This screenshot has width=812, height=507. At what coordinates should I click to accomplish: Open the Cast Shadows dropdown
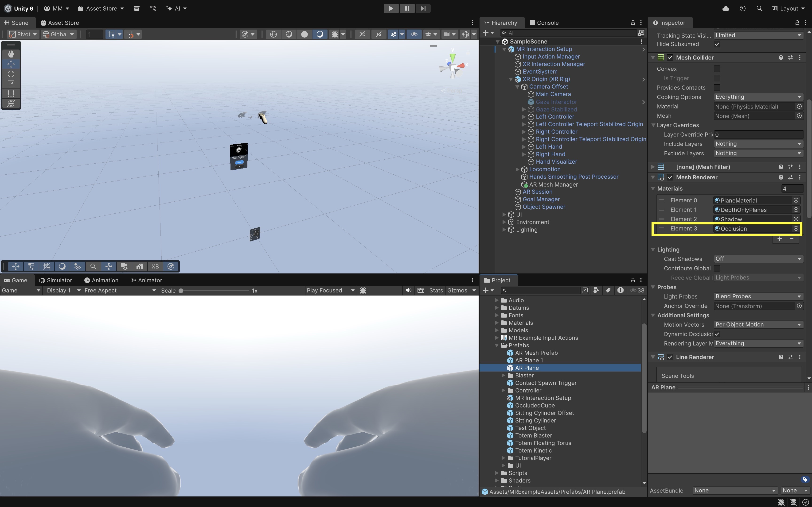(x=758, y=259)
